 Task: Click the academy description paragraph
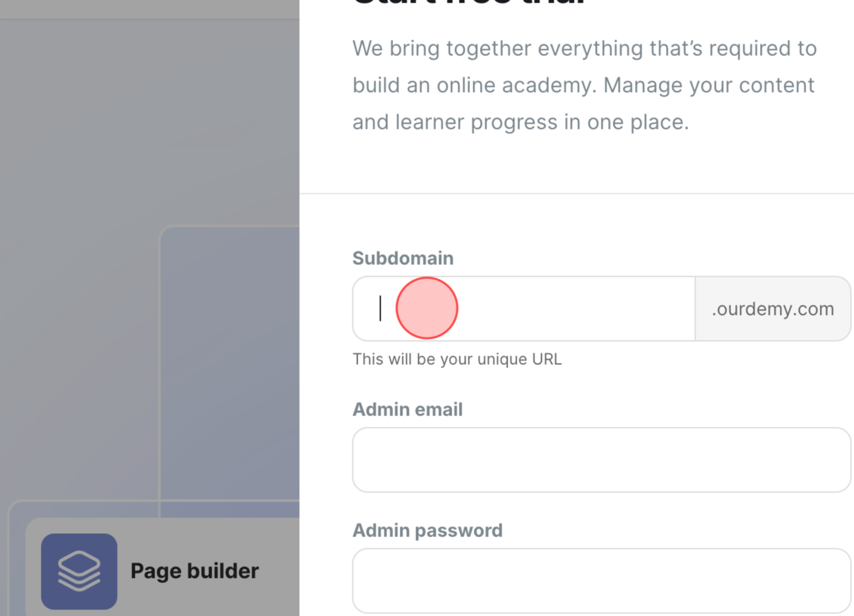coord(584,84)
